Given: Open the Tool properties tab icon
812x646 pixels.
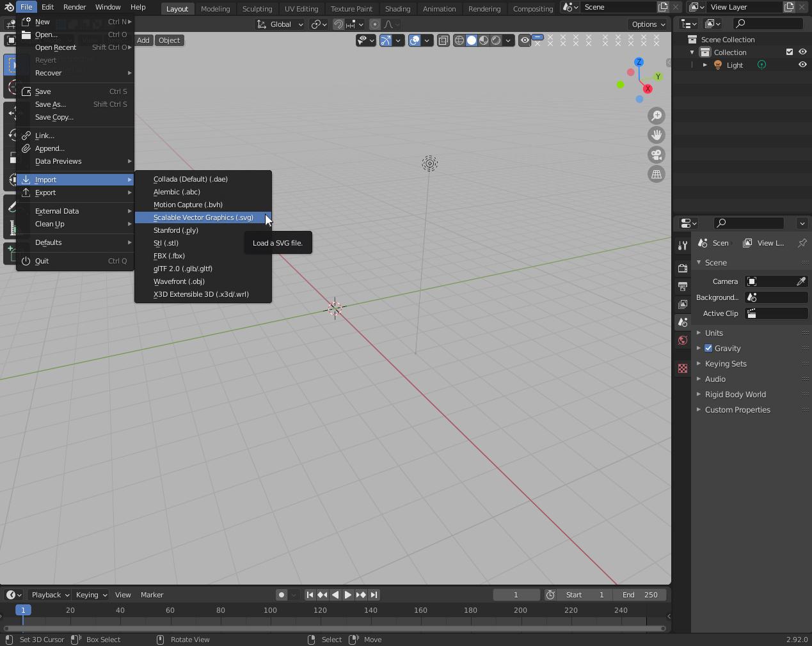Looking at the screenshot, I should [683, 246].
